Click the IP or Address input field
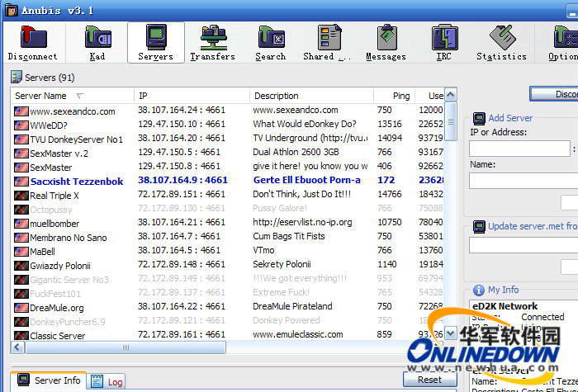578x392 pixels. point(519,148)
